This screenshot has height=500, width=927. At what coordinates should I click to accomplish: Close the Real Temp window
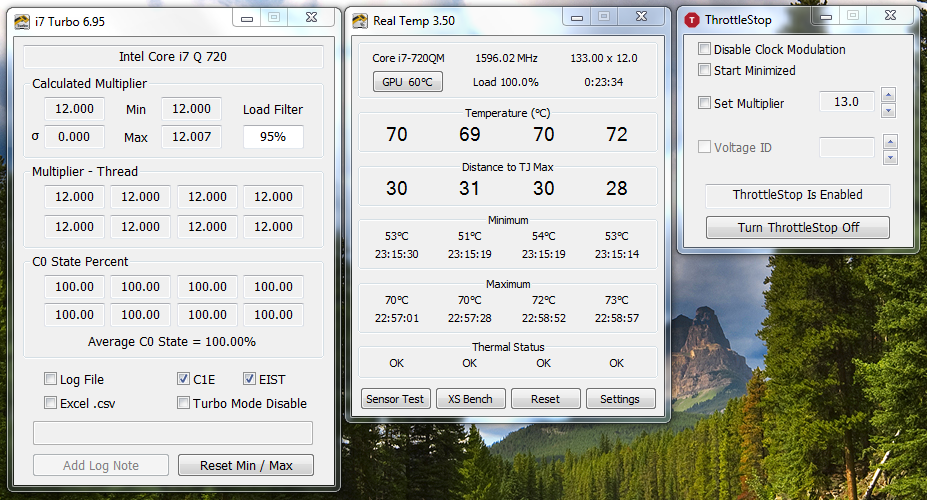641,17
